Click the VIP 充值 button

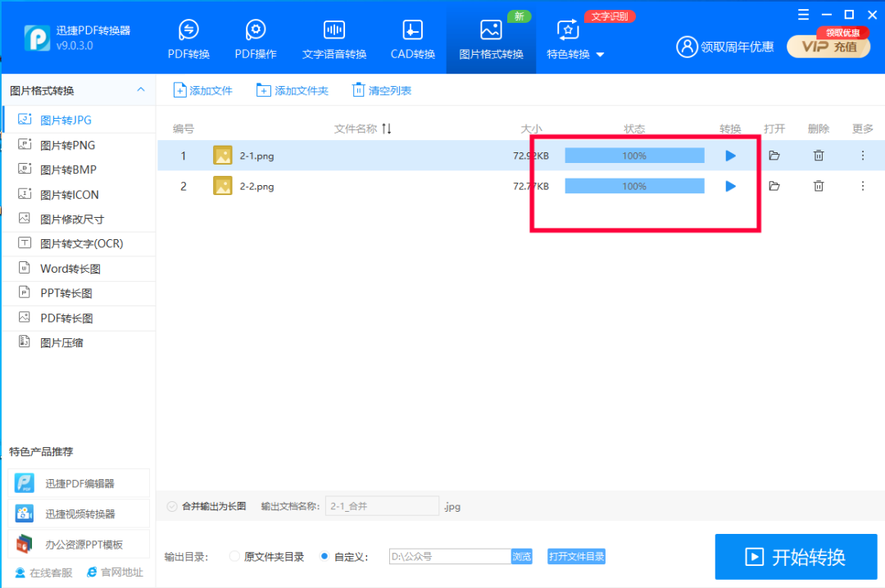828,47
